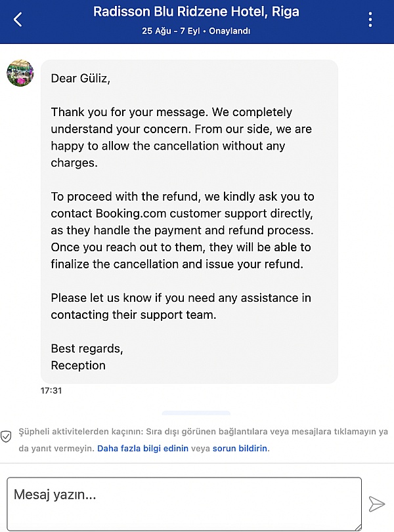Focus the "Mesaj yazın..." message field

(x=184, y=503)
